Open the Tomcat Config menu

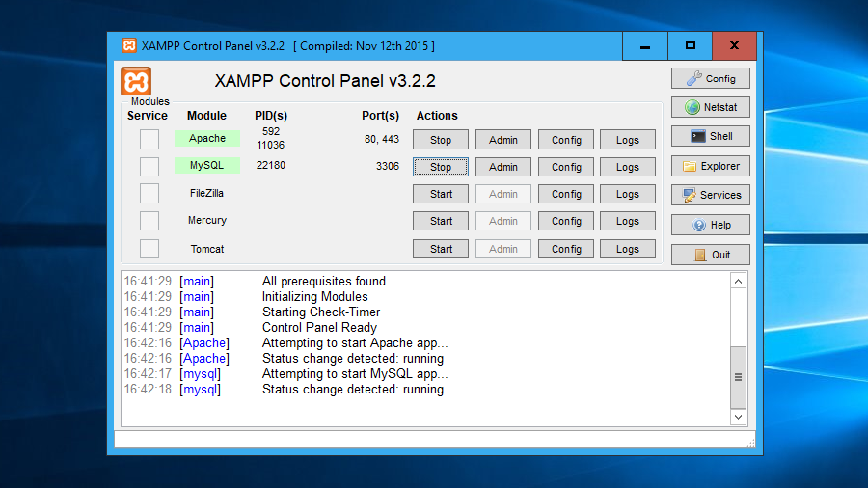coord(566,249)
